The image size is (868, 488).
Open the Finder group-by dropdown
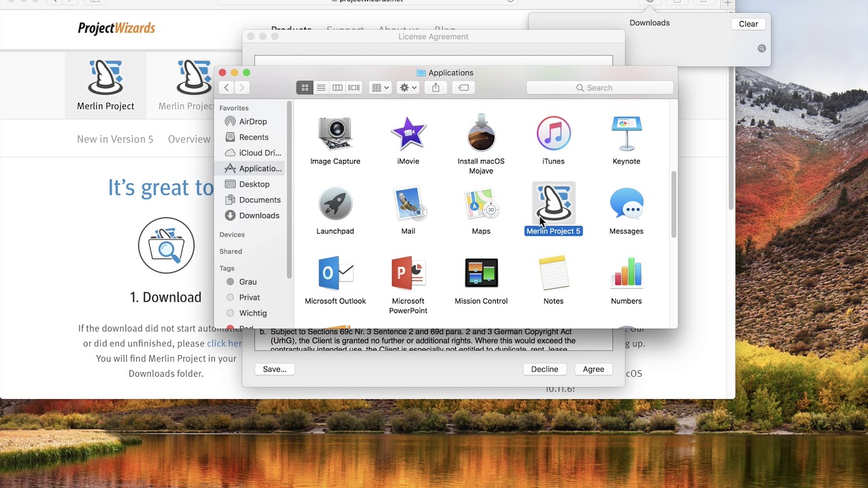[x=380, y=87]
